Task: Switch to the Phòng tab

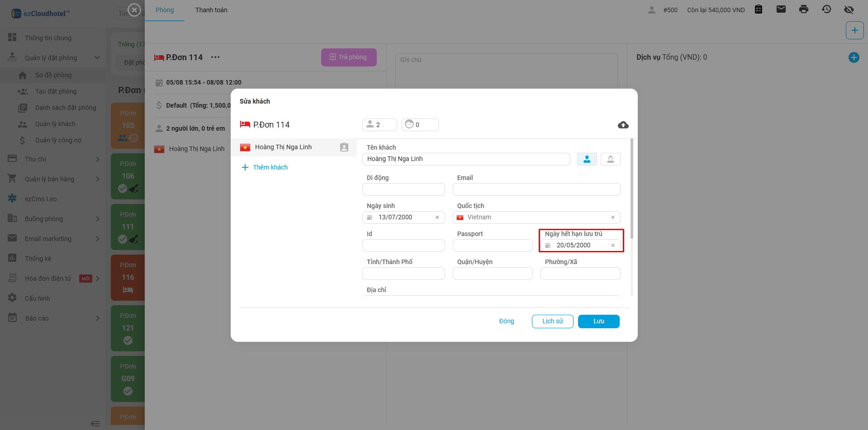Action: 165,10
